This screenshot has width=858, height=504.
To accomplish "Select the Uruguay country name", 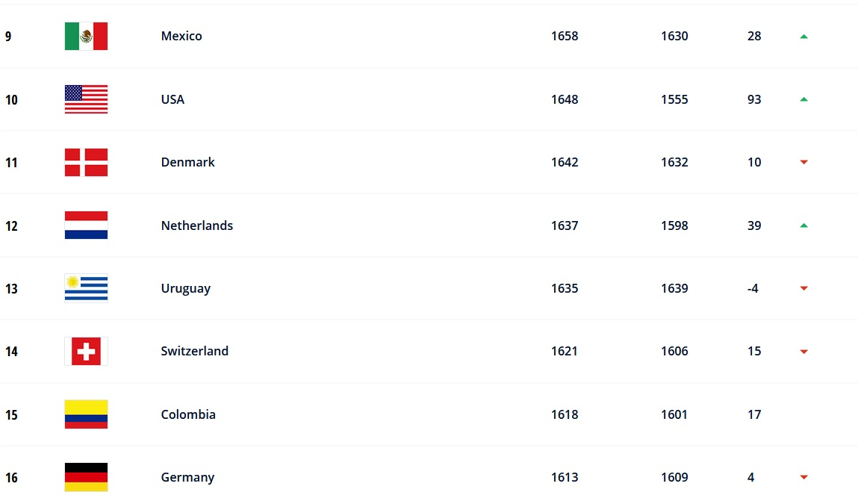I will point(185,288).
